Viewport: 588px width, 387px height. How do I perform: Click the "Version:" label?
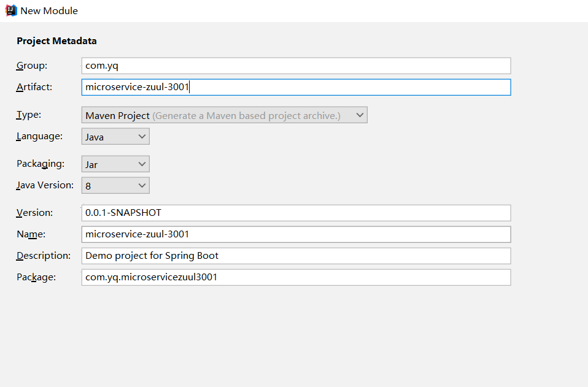(x=34, y=213)
